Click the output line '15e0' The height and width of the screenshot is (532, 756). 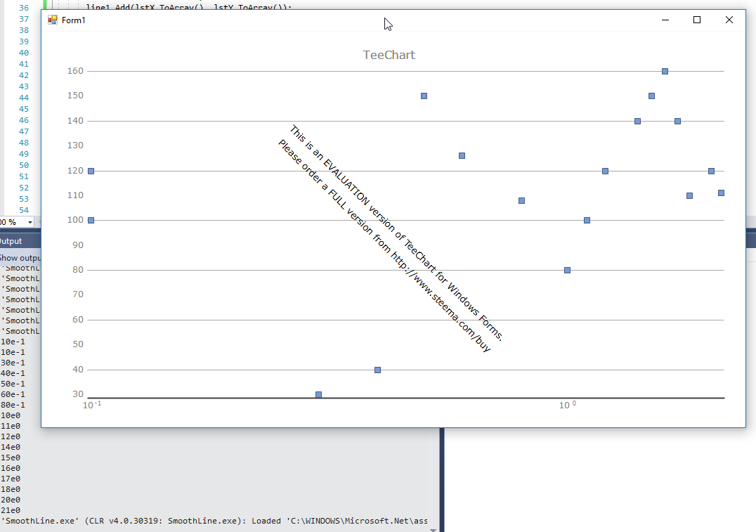point(11,458)
